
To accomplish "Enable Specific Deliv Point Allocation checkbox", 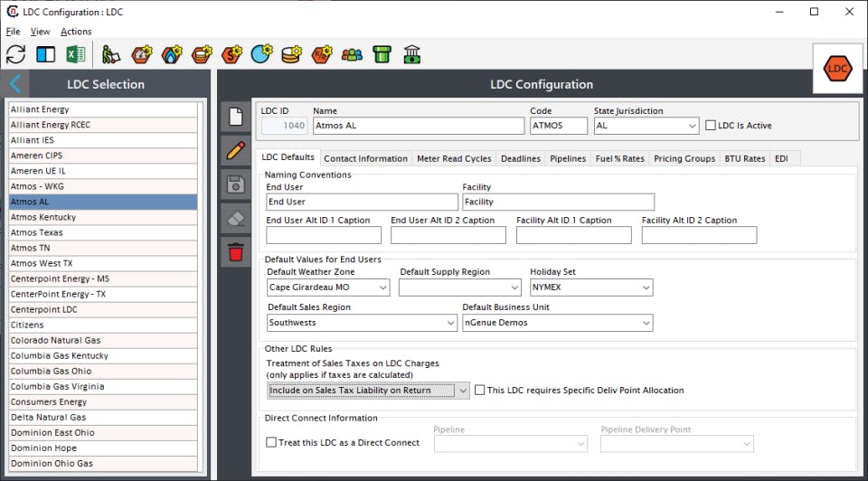I will click(480, 391).
